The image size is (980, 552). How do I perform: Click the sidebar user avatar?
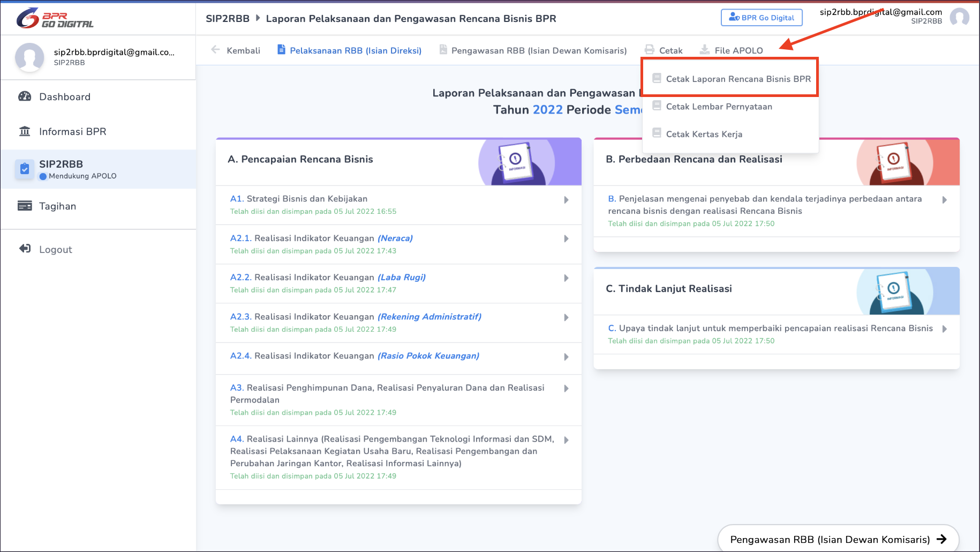[x=29, y=57]
